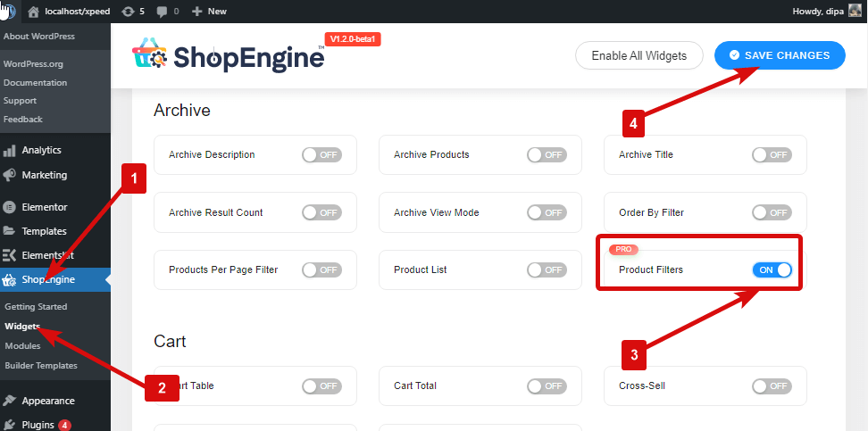Screen dimensions: 868x431
Task: Click the ElementsKit EK icon
Action: pyautogui.click(x=10, y=255)
